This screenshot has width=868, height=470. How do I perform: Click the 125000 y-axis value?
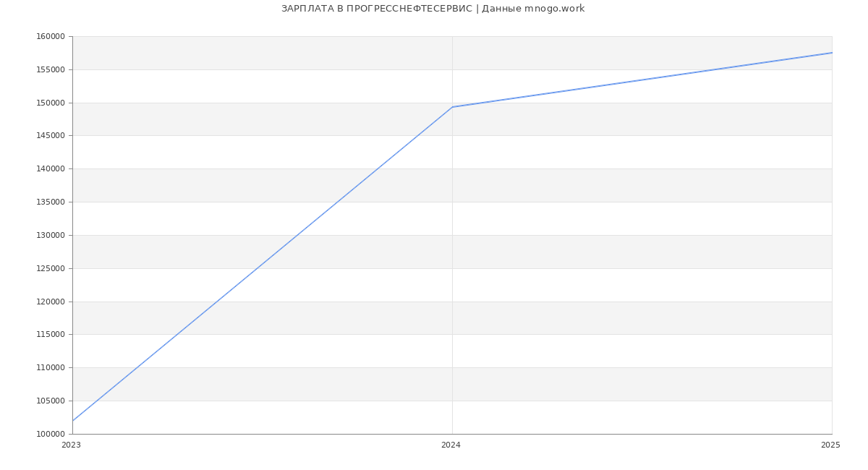point(51,269)
